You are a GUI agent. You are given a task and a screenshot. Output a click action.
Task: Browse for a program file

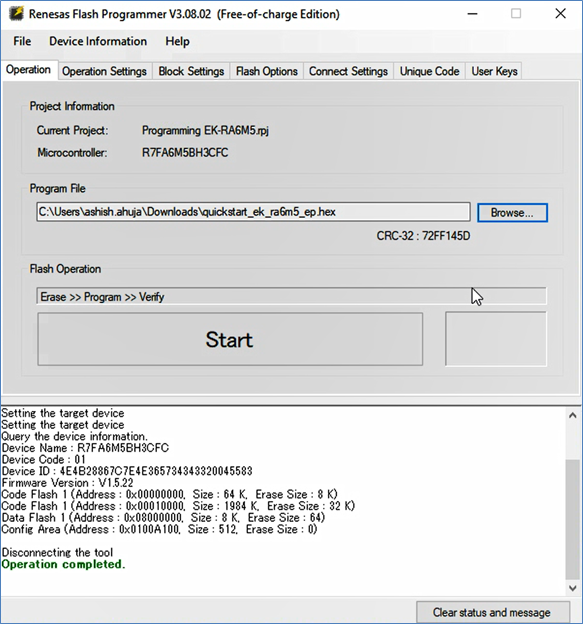coord(512,213)
